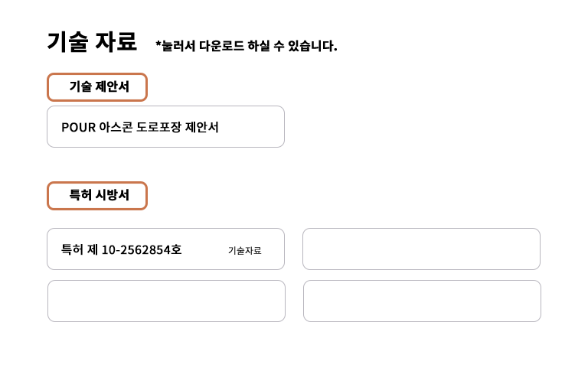Screen dimensions: 588x384
Task: Click the "기술 자료" page heading
Action: point(92,41)
